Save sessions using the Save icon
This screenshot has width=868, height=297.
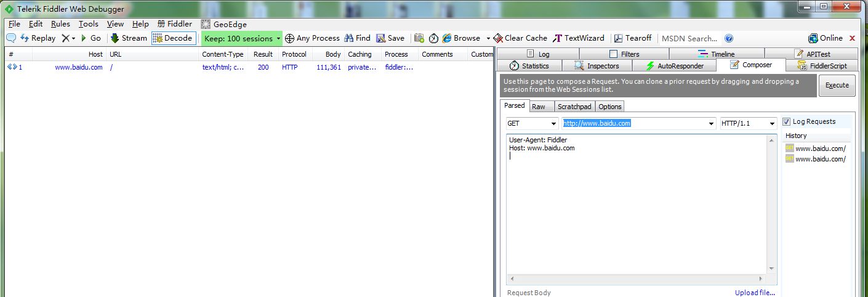point(390,38)
